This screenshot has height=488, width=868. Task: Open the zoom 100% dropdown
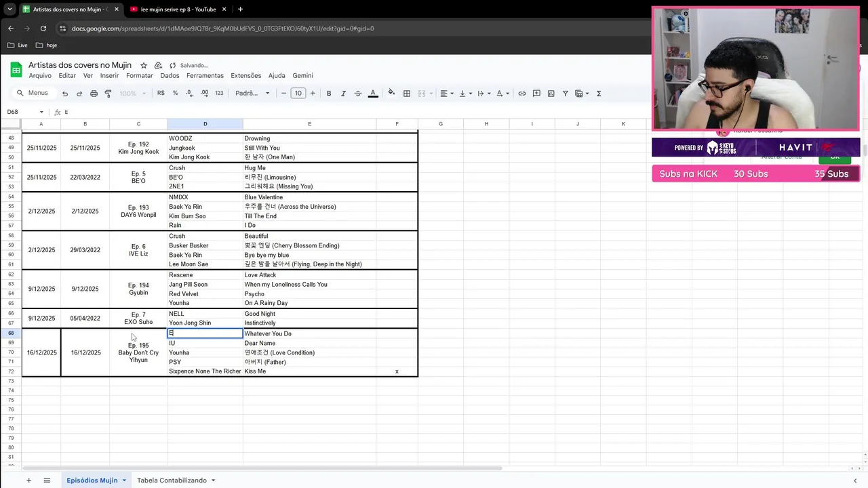point(132,94)
